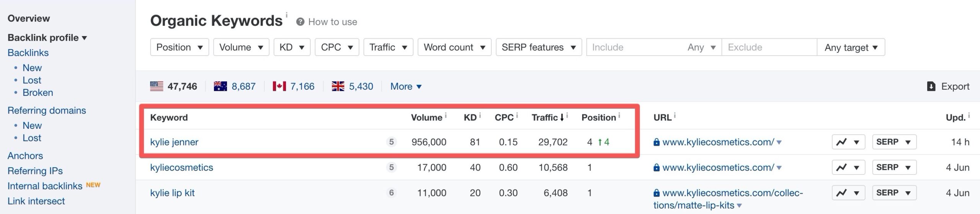980x214 pixels.
Task: Open Lost under Referring domains
Action: (x=32, y=138)
